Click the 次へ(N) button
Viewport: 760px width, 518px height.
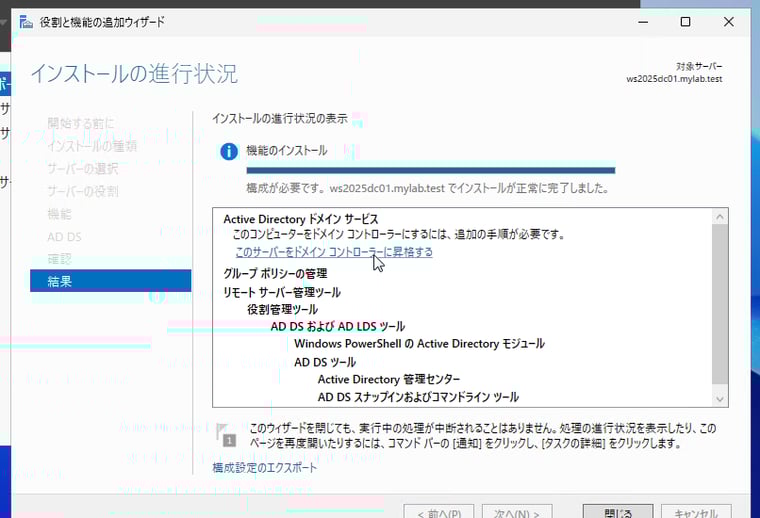tap(517, 512)
